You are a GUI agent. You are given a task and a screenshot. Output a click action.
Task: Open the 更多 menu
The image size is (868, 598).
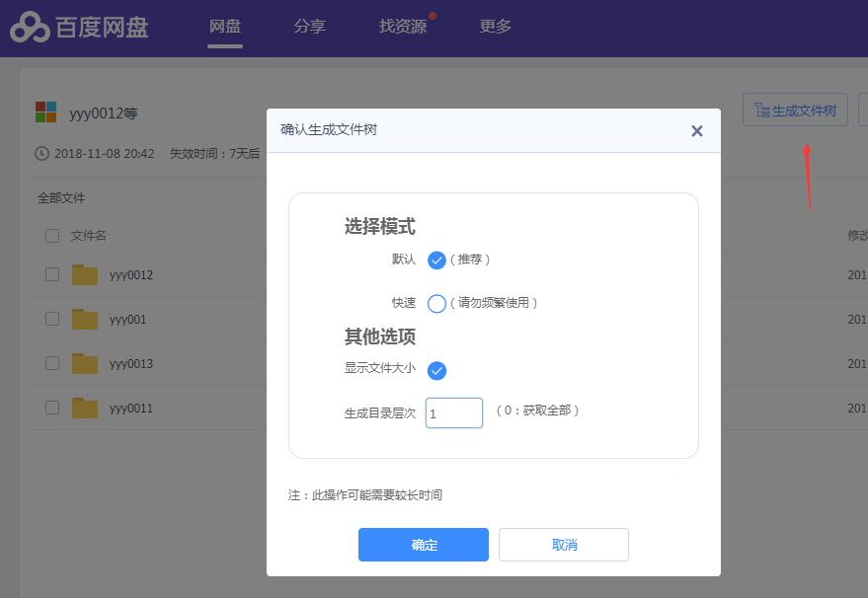point(495,26)
